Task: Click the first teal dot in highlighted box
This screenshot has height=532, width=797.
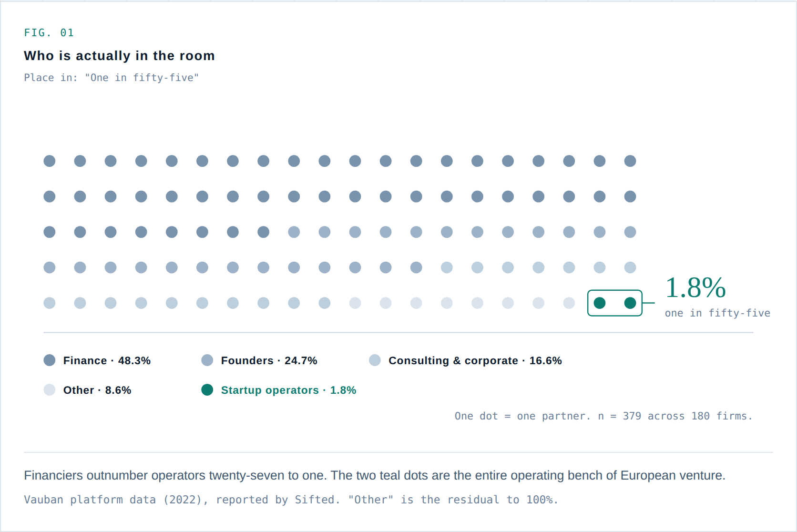Action: click(600, 303)
